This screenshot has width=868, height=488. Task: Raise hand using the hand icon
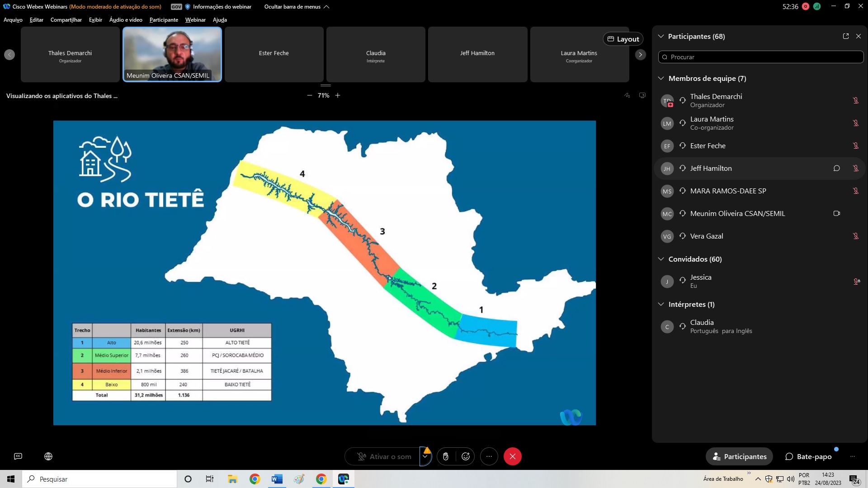(x=445, y=456)
